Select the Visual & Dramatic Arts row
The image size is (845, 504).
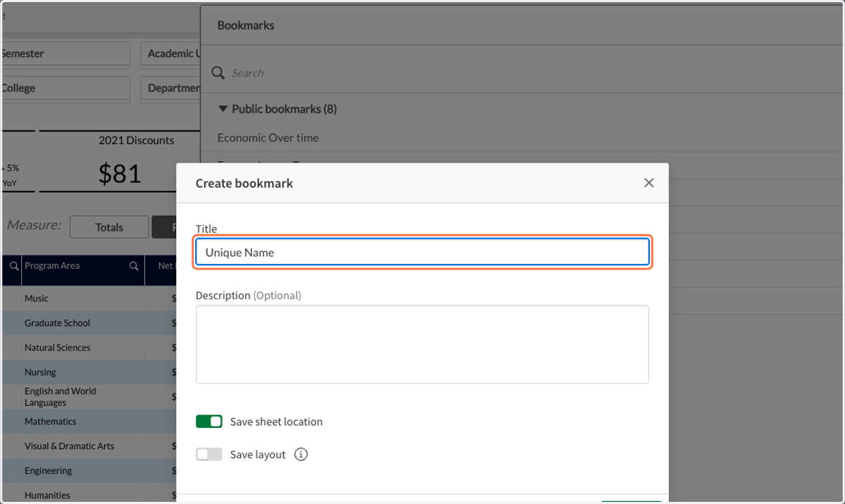[x=89, y=446]
